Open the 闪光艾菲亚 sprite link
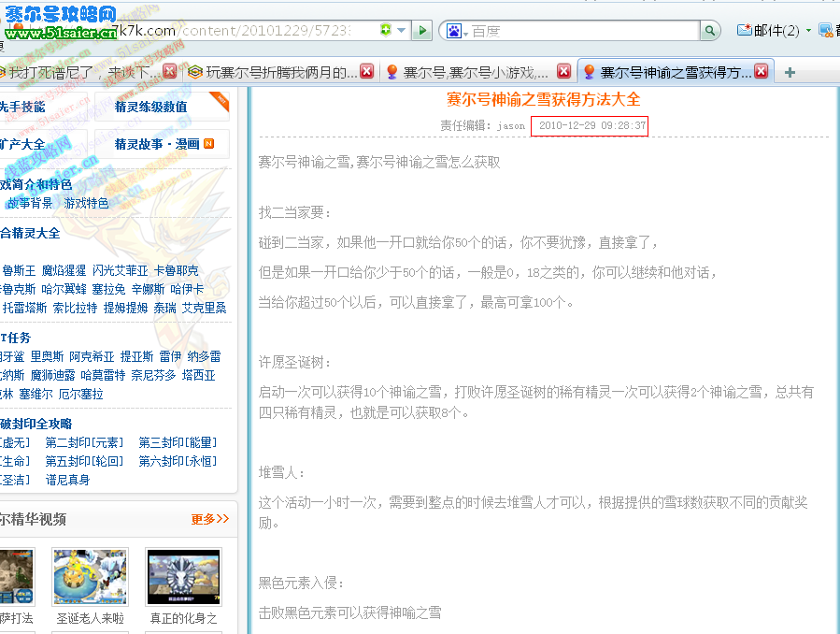The image size is (840, 634). coord(120,270)
